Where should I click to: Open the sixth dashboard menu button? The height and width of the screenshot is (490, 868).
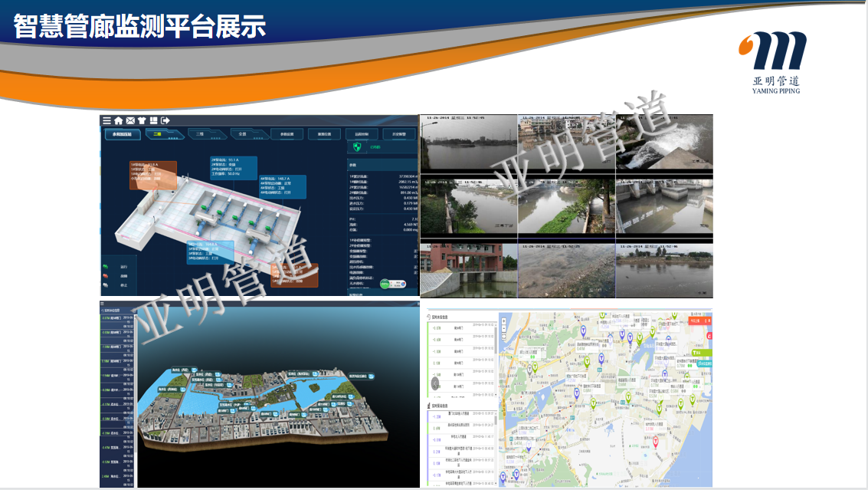pos(362,134)
